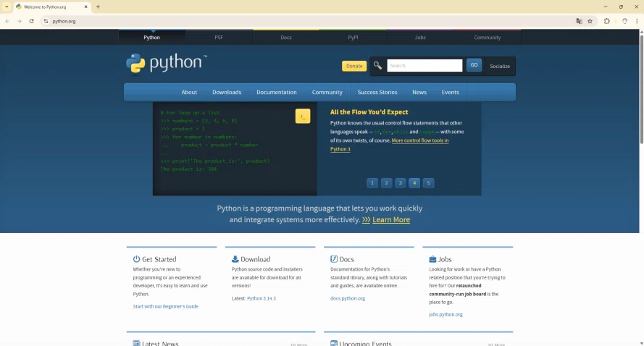Open the Python 3.14.3 download link

[x=262, y=298]
